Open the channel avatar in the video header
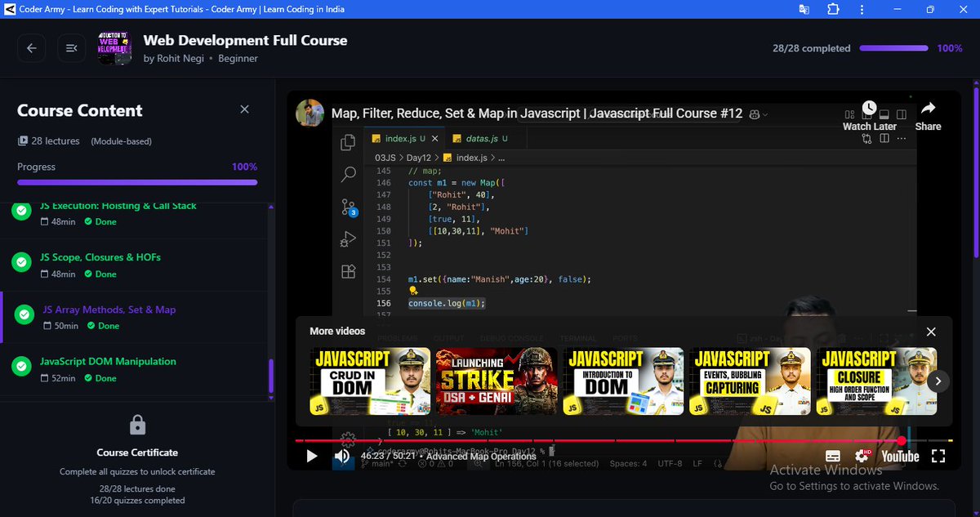The height and width of the screenshot is (517, 980). click(x=310, y=113)
